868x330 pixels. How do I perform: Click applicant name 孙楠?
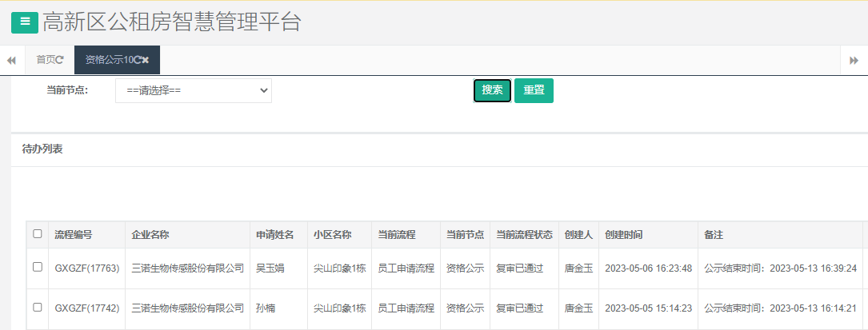tap(265, 308)
